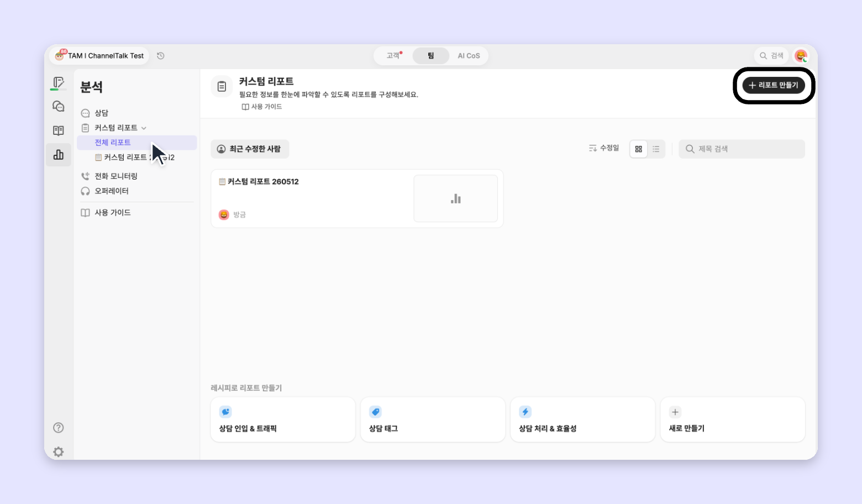Open the 사용 가이드 link under the title
Image resolution: width=862 pixels, height=504 pixels.
pos(262,107)
